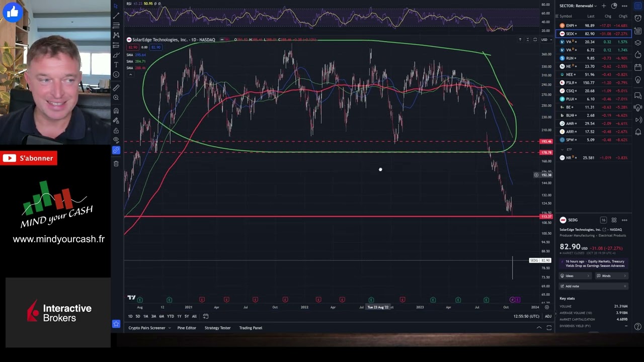
Task: Select the measure ruler tool
Action: (x=116, y=87)
